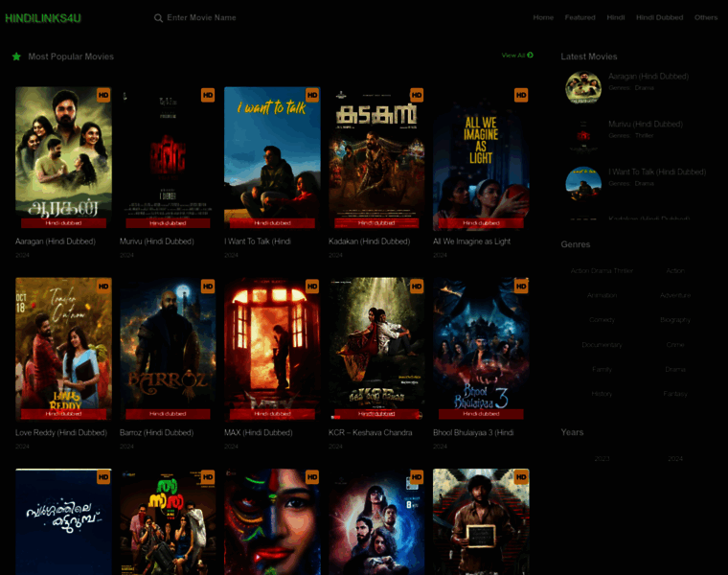This screenshot has width=728, height=575.
Task: Click HD badge on Kadakan poster
Action: coord(417,95)
